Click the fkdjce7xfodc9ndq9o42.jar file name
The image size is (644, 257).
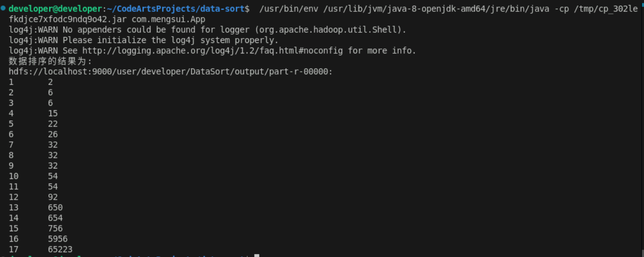(x=67, y=19)
